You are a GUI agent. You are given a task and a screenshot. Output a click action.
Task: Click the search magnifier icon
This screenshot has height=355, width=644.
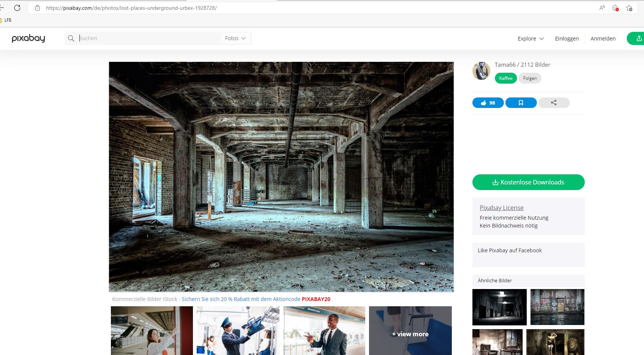click(71, 38)
